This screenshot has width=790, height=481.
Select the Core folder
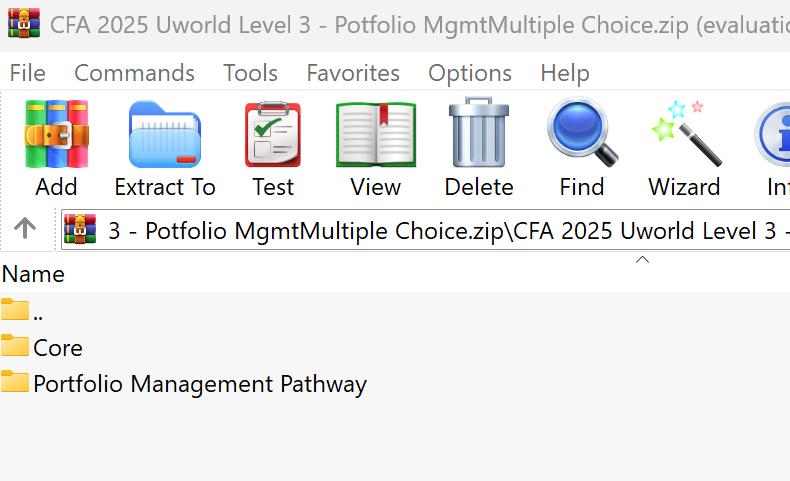click(57, 348)
